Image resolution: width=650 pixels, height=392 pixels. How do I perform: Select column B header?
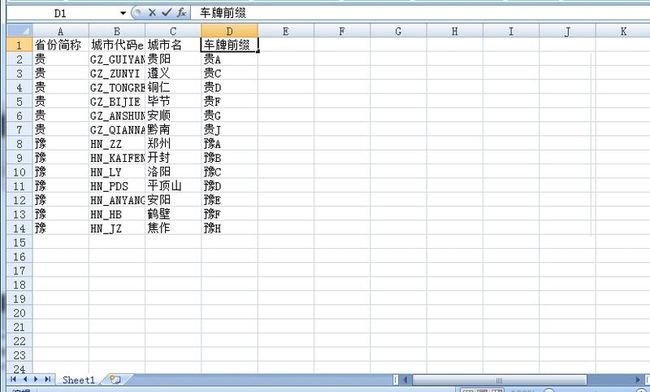[x=117, y=31]
